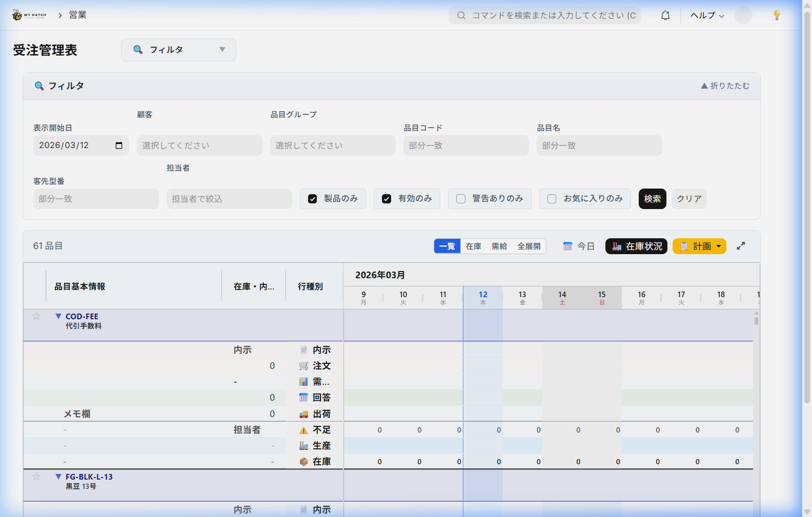Enable the お気に入りのみ checkbox

click(552, 199)
